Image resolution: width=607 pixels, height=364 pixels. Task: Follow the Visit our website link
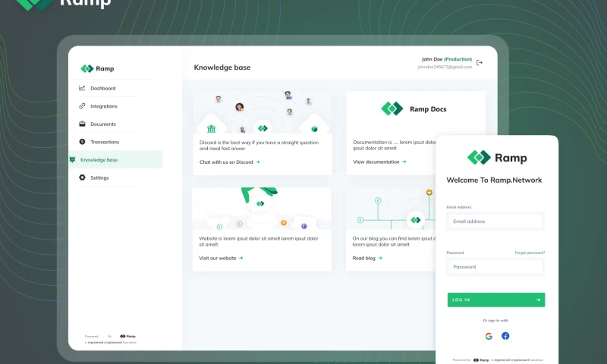click(218, 258)
